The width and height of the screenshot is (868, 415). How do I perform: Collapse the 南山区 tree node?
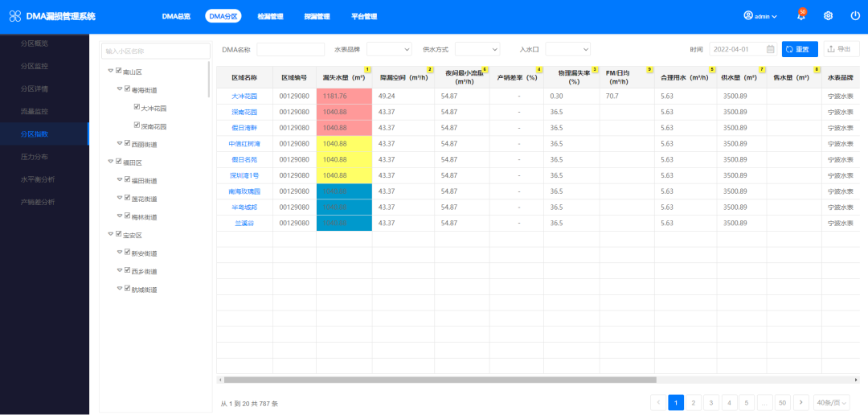111,71
